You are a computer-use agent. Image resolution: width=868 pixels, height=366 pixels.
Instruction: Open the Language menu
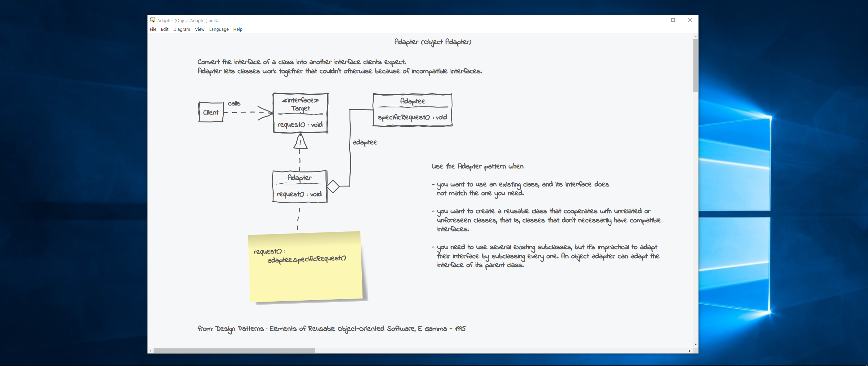click(x=219, y=29)
